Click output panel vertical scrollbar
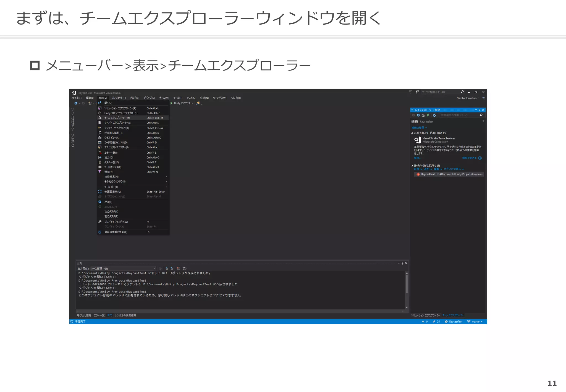The image size is (566, 392). click(407, 290)
